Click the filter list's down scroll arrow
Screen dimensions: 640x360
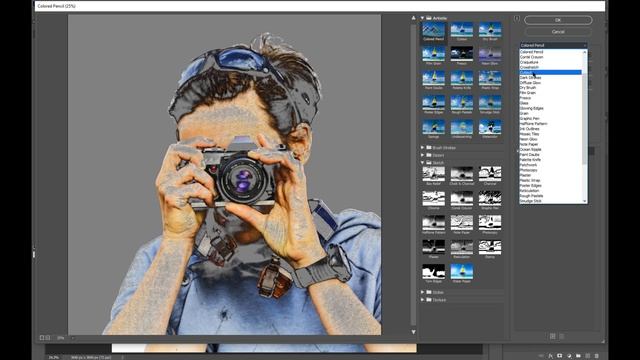pyautogui.click(x=585, y=201)
